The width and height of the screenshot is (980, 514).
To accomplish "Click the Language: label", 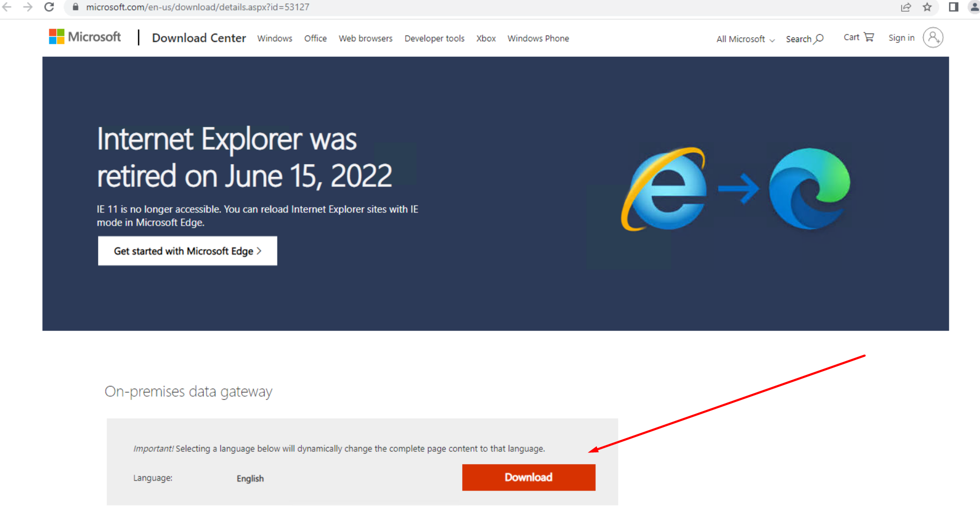I will [153, 478].
